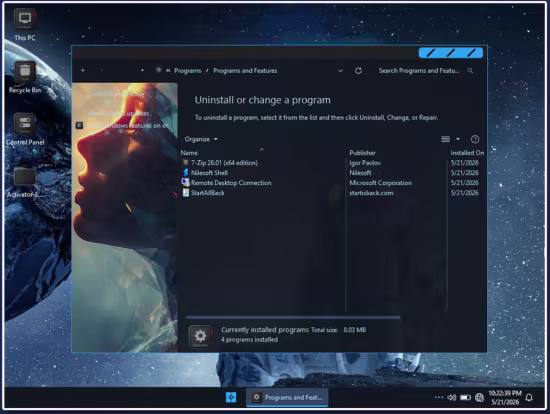Click the Remote Desktop Connection icon

click(x=186, y=182)
